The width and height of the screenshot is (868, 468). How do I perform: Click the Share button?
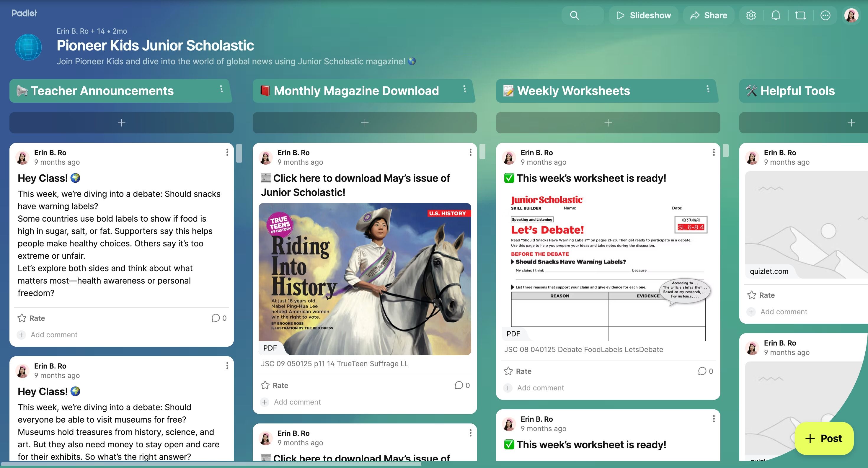click(709, 15)
